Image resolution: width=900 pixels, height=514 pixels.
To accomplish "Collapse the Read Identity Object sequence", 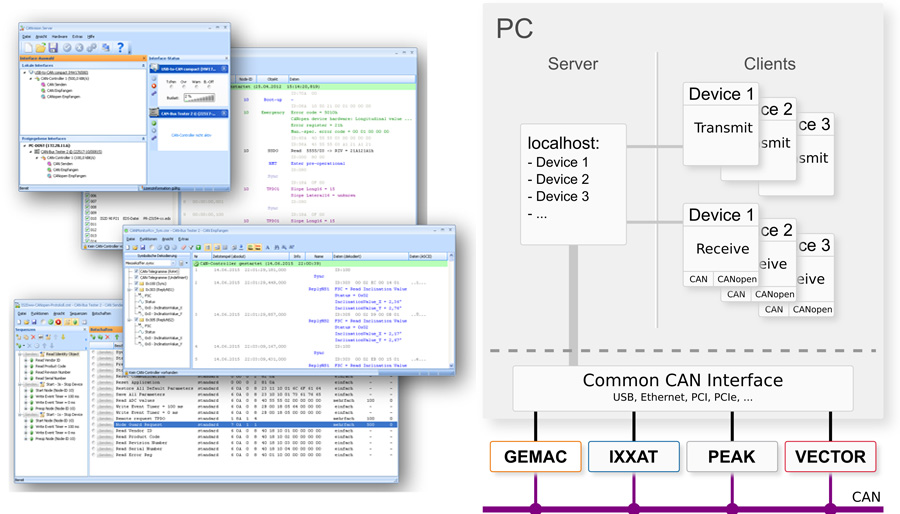I will (20, 354).
